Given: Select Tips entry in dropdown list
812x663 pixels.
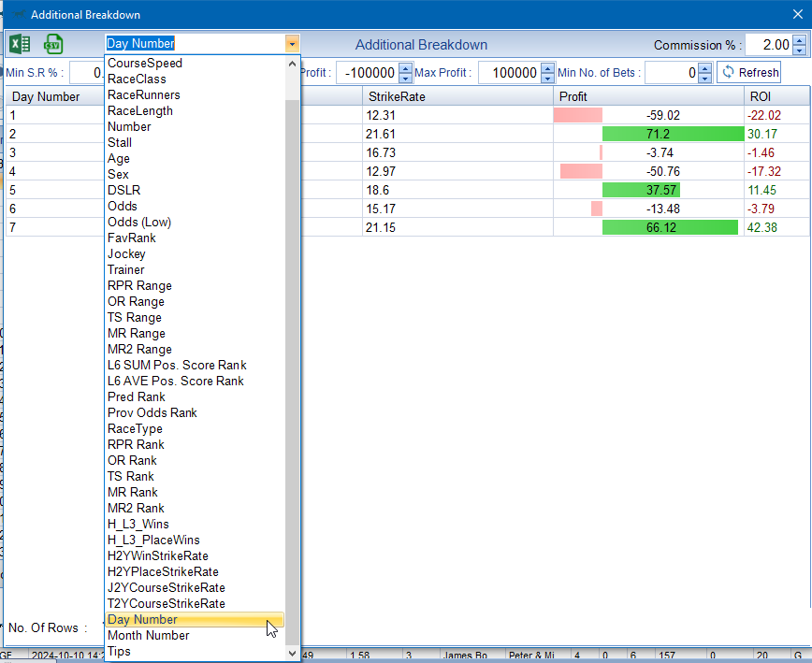Looking at the screenshot, I should point(119,651).
